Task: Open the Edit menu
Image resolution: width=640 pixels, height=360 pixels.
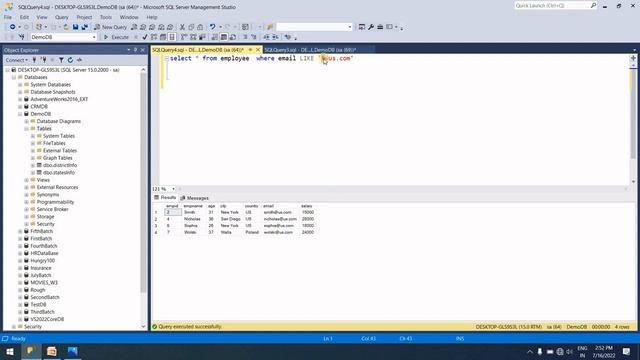Action: tap(24, 17)
